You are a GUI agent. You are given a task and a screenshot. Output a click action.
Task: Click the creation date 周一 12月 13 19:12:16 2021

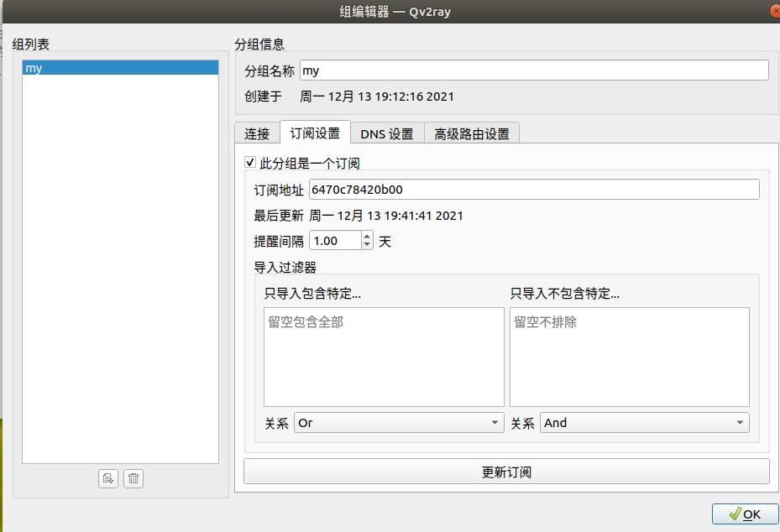pyautogui.click(x=377, y=96)
